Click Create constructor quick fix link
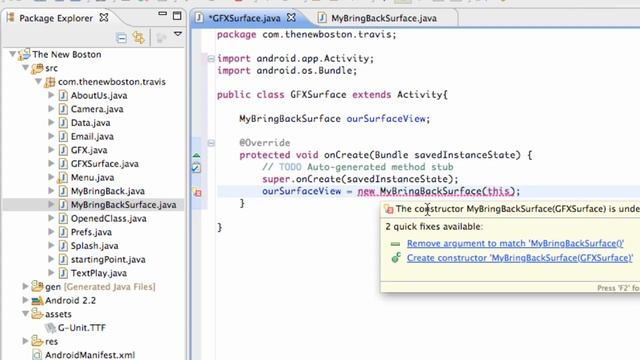 pyautogui.click(x=520, y=258)
